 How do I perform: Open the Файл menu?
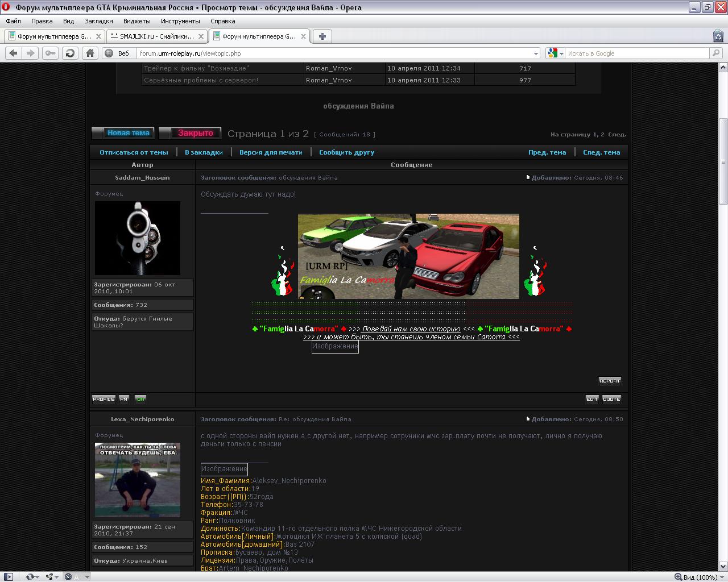[x=13, y=21]
